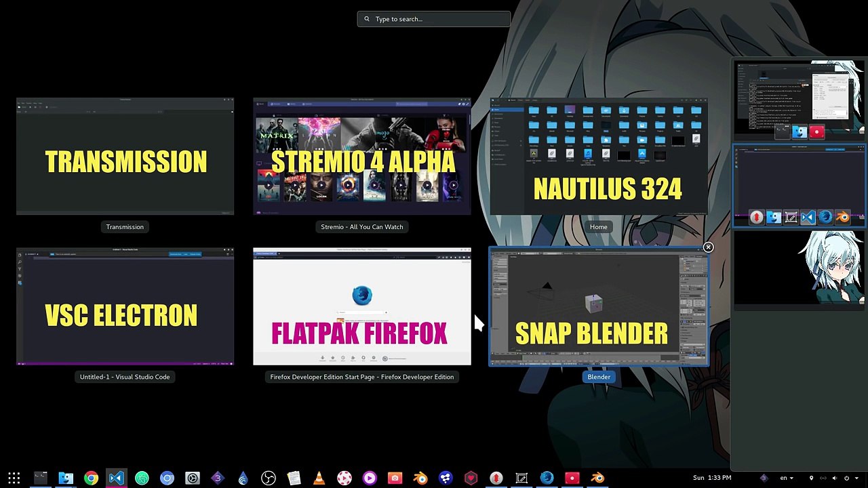This screenshot has width=868, height=488.
Task: Click the purple 3 tray icon
Action: [764, 478]
